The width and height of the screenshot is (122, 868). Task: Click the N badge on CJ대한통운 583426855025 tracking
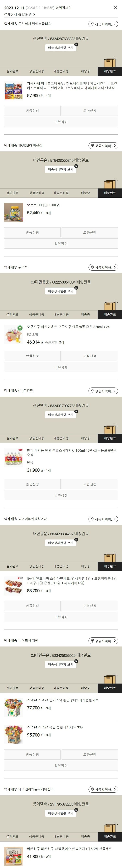(x=76, y=661)
